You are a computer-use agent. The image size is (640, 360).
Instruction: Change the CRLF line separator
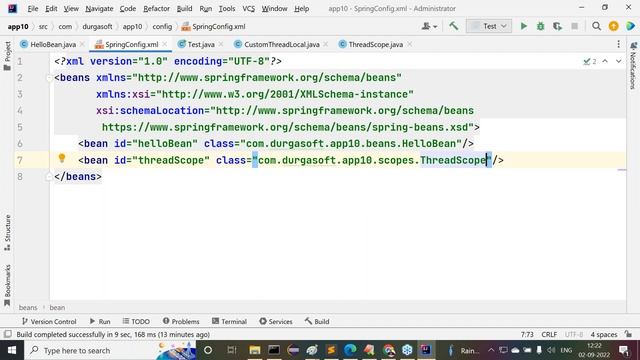pos(549,334)
